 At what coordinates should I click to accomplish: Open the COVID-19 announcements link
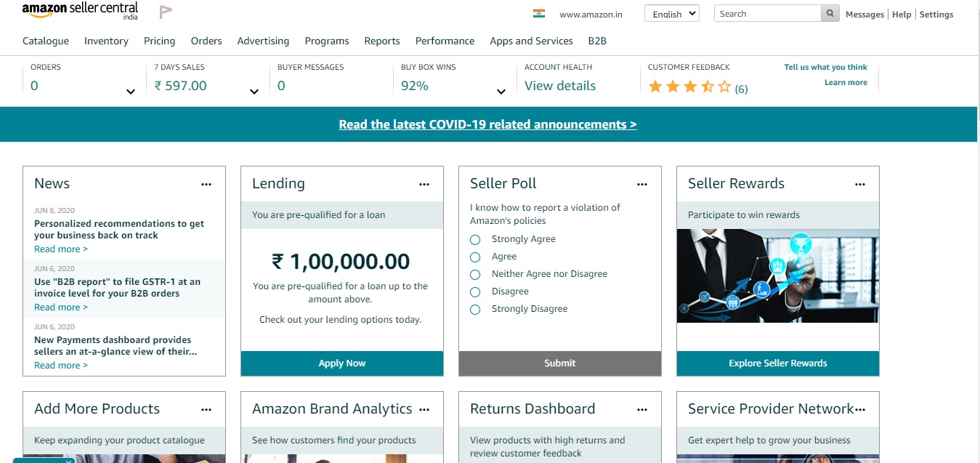(x=487, y=124)
